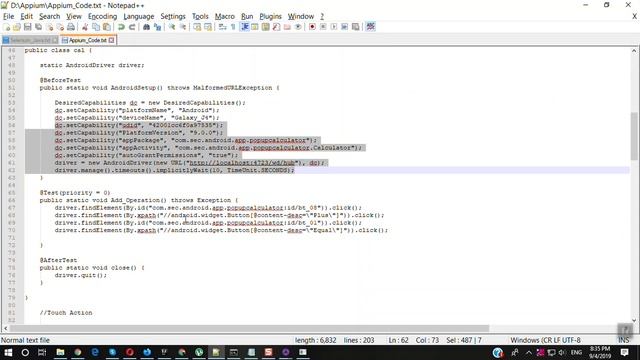Play back the recorded macro icon
This screenshot has width=640, height=360.
tap(334, 27)
